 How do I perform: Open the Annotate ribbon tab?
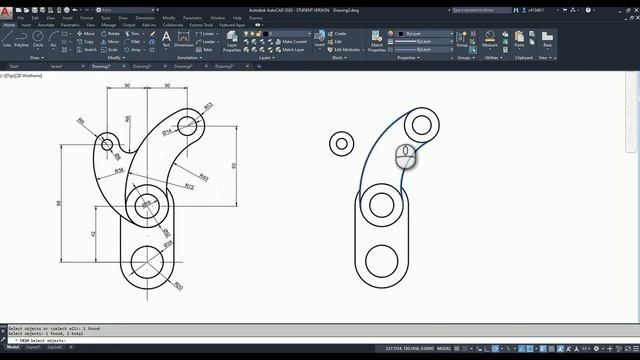[46, 25]
